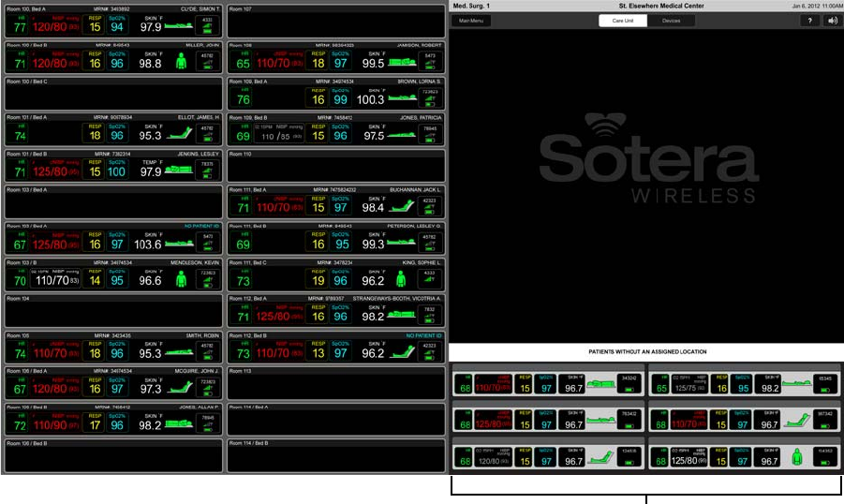Click unassigned patient skin temp 98.2

tap(770, 388)
